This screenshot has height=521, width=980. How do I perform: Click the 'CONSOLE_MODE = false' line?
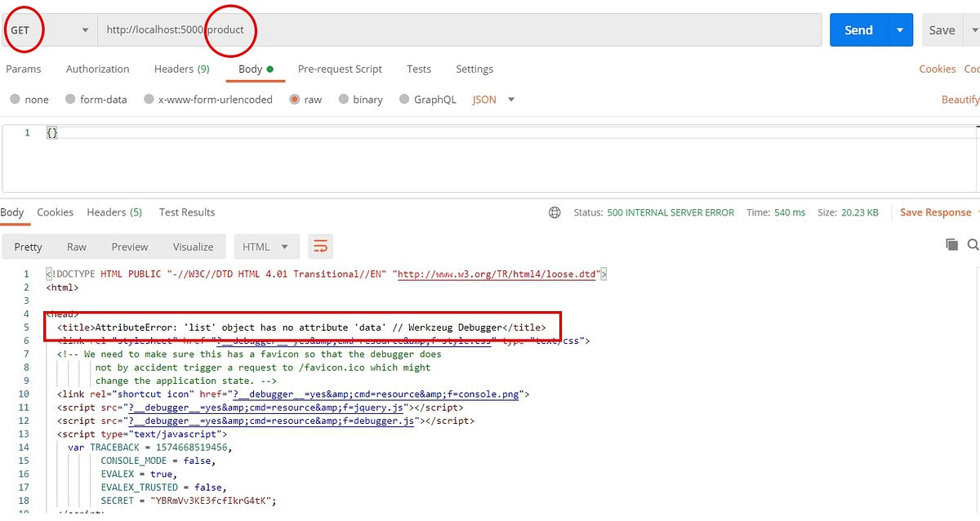click(158, 461)
